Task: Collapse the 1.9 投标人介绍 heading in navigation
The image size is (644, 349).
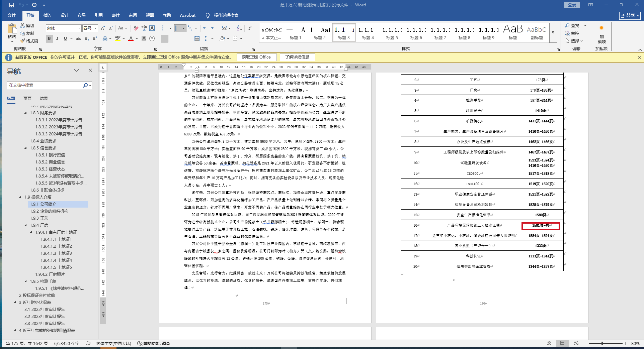Action: (20, 197)
